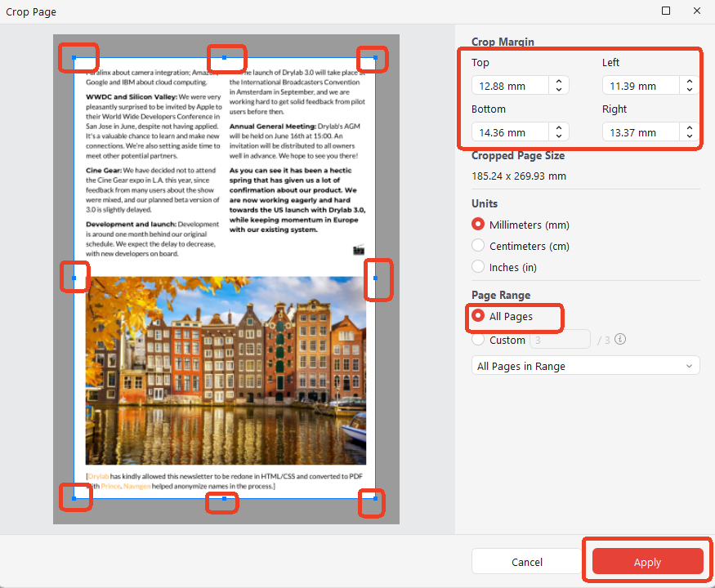Decrease the Bottom margin with the down arrow
The image size is (715, 588).
click(558, 136)
